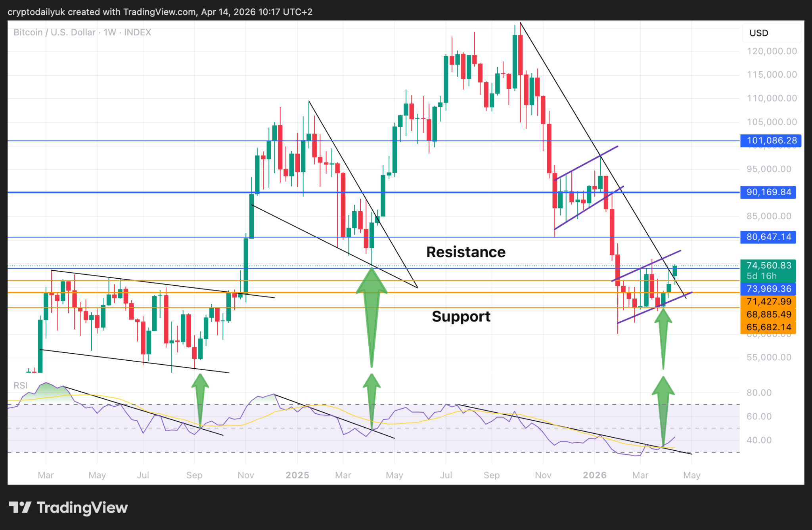Click the orange 68,885.49 price label
This screenshot has width=812, height=530.
click(x=768, y=314)
